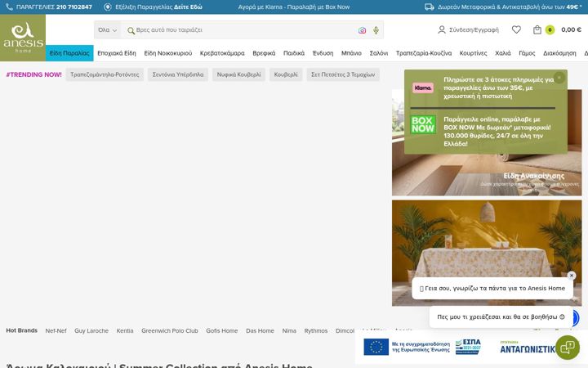The width and height of the screenshot is (588, 368).
Task: Click the 0,00 € cart total
Action: pyautogui.click(x=571, y=29)
